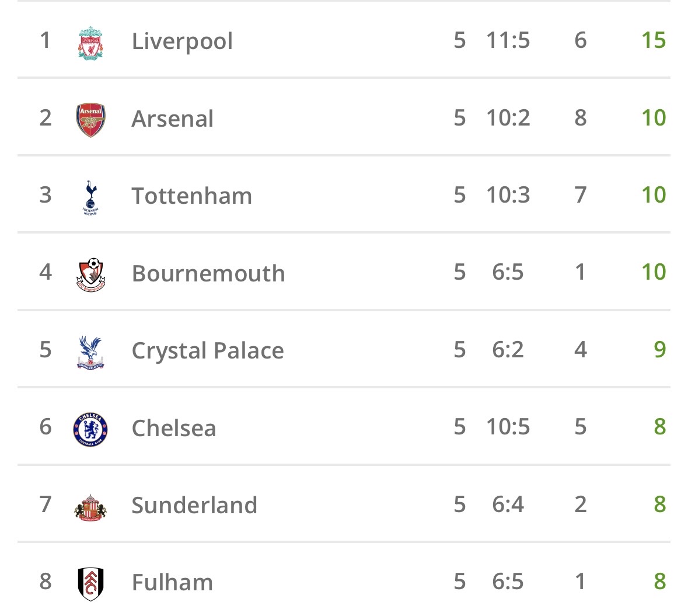Click the Sunderland club badge
The height and width of the screenshot is (616, 688).
point(90,506)
